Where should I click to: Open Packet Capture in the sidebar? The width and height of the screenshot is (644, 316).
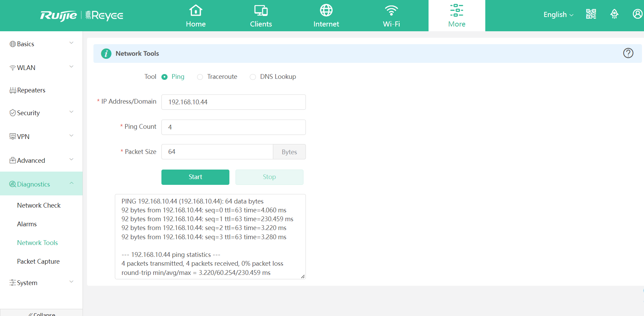tap(38, 261)
